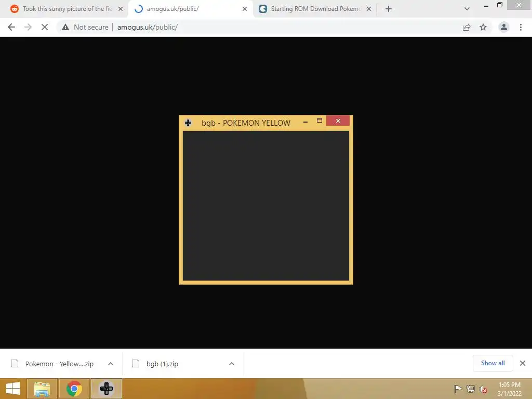Switch to the amogus.uk/public/ tab
The image size is (532, 399).
tap(190, 9)
